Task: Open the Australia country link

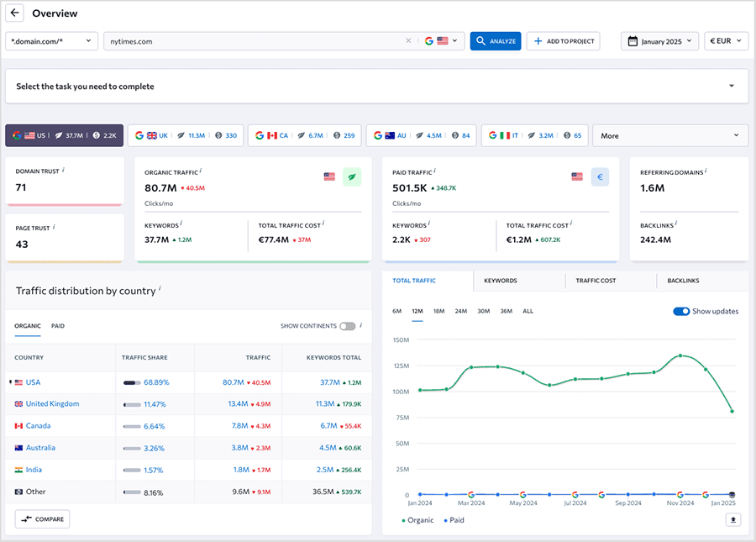Action: pos(40,448)
